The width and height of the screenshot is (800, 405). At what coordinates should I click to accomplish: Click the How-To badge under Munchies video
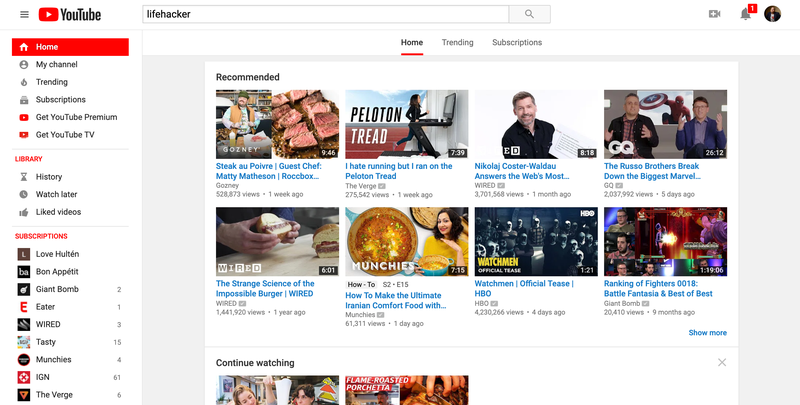[x=361, y=285]
